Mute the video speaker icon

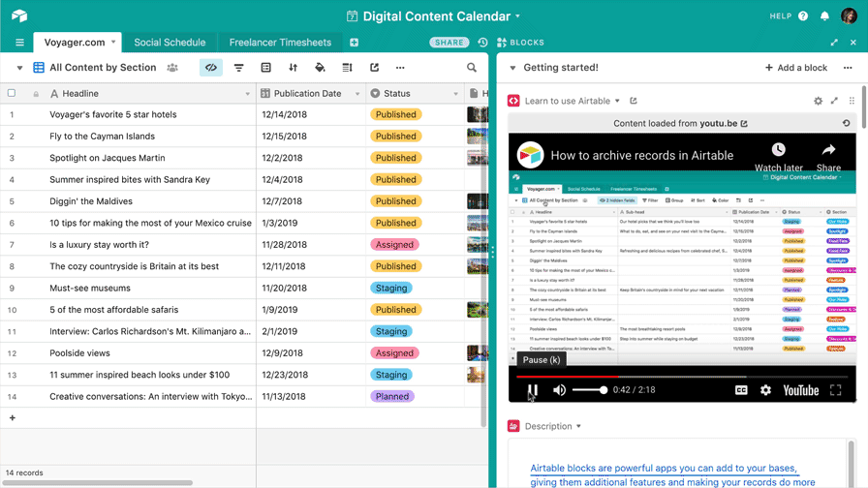coord(559,390)
